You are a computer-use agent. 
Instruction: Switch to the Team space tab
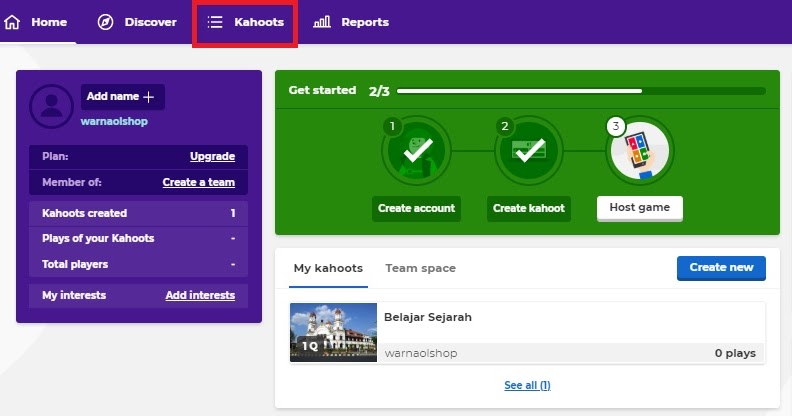(420, 268)
